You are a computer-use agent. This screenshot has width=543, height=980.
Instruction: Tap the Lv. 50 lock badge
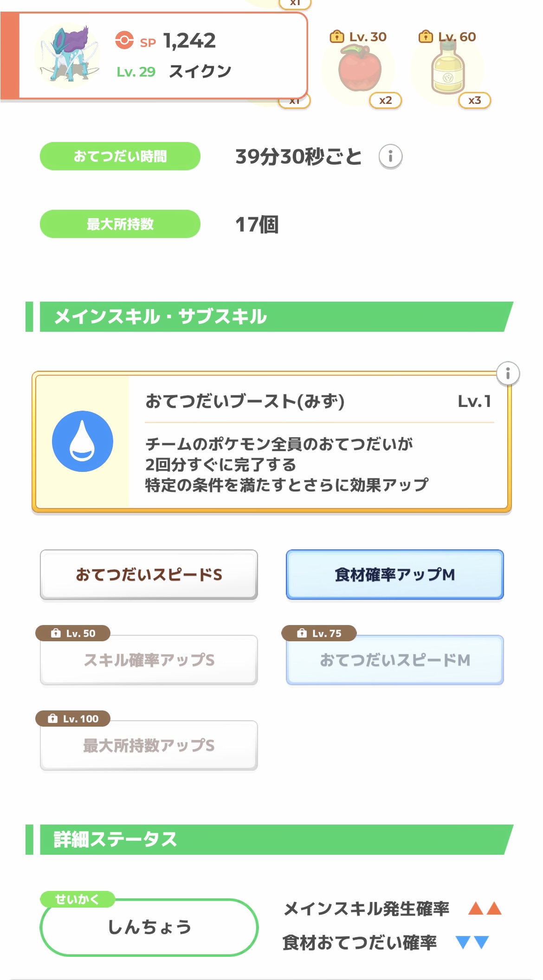[73, 633]
